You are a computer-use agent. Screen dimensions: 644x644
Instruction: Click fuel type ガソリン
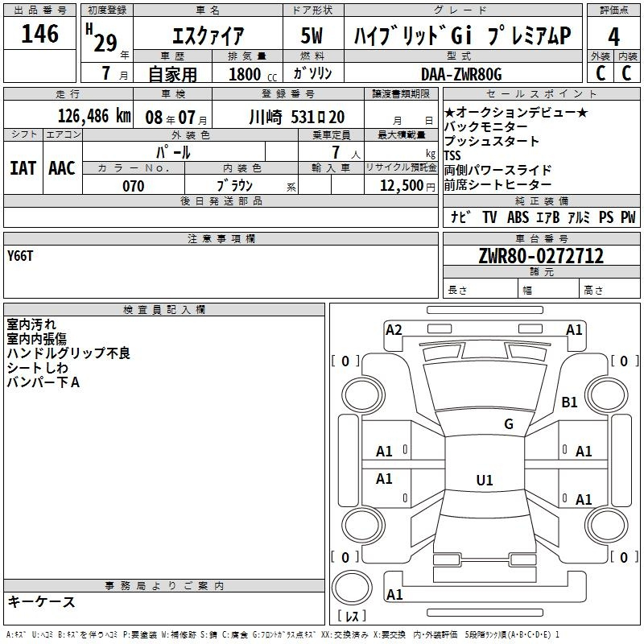pos(312,73)
